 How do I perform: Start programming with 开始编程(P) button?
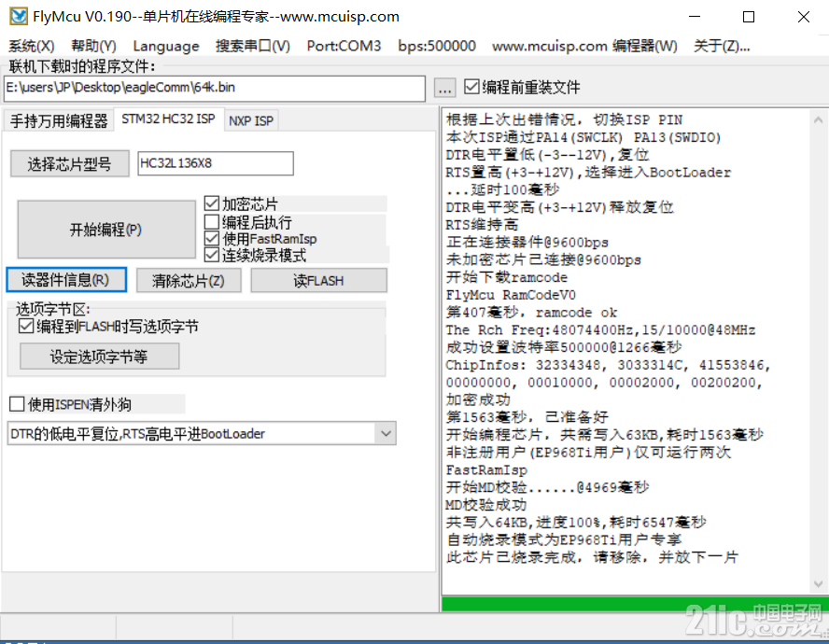106,230
